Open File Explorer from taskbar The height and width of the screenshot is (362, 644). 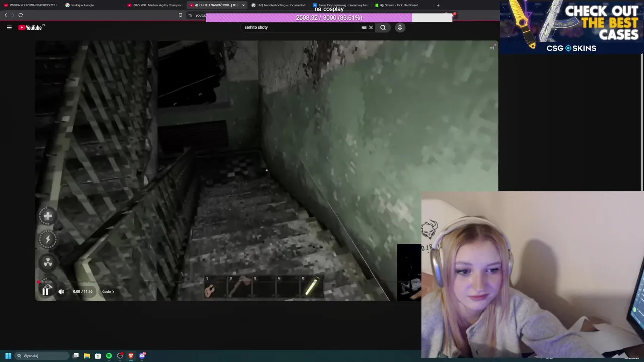click(x=87, y=356)
